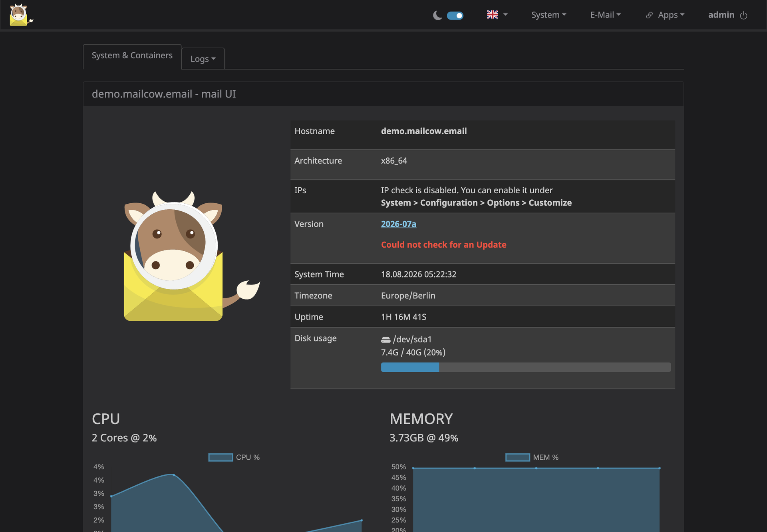Click the disk usage progress bar
Image resolution: width=767 pixels, height=532 pixels.
coord(526,367)
